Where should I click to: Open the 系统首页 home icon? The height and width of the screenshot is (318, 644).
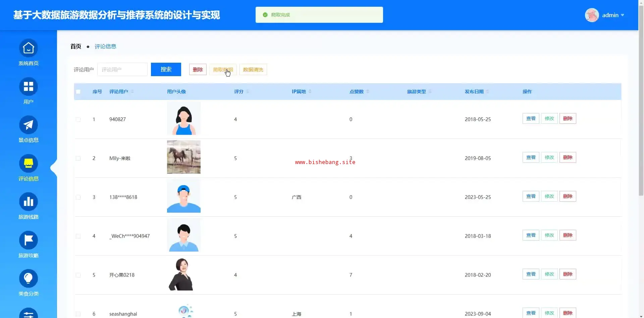pyautogui.click(x=29, y=48)
